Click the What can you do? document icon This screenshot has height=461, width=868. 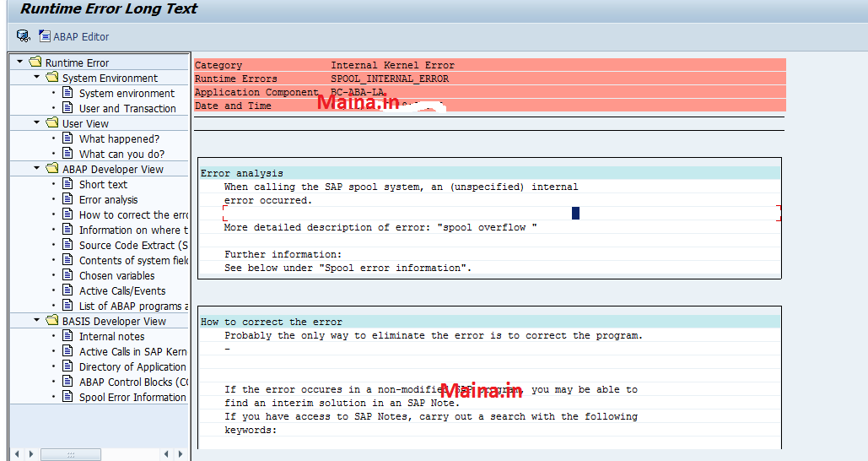coord(67,153)
